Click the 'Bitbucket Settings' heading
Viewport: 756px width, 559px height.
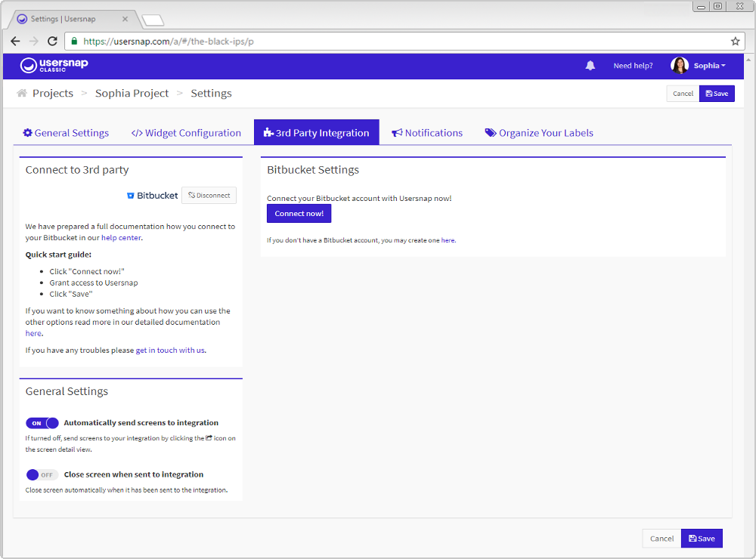pyautogui.click(x=313, y=170)
